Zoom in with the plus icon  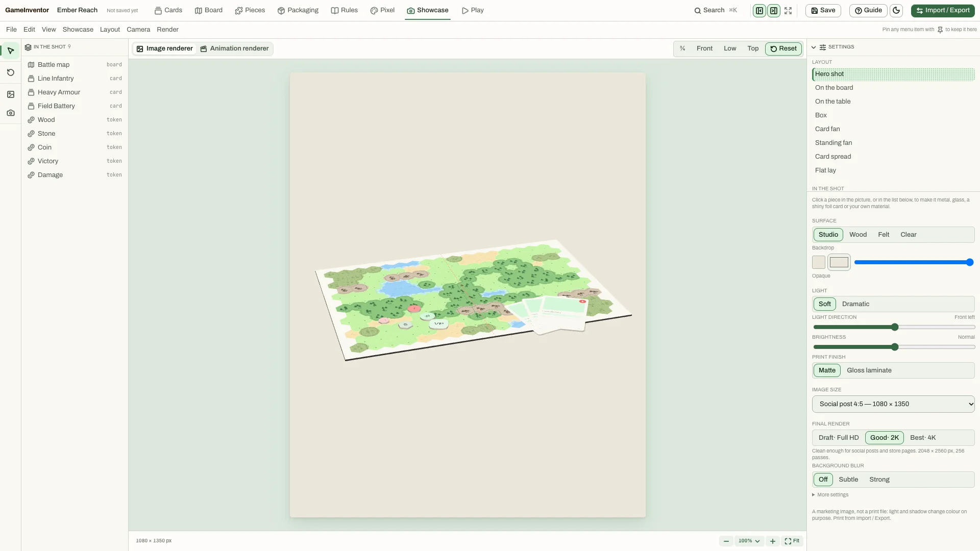click(773, 541)
